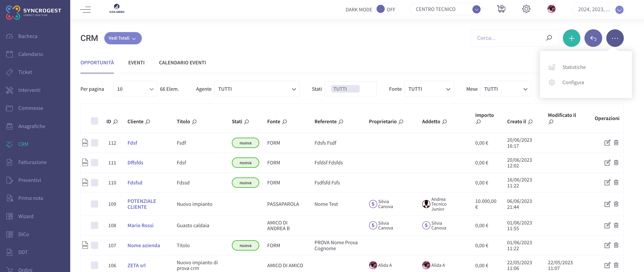This screenshot has height=272, width=644.
Task: Open the Per pagina dropdown showing 10
Action: 135,89
